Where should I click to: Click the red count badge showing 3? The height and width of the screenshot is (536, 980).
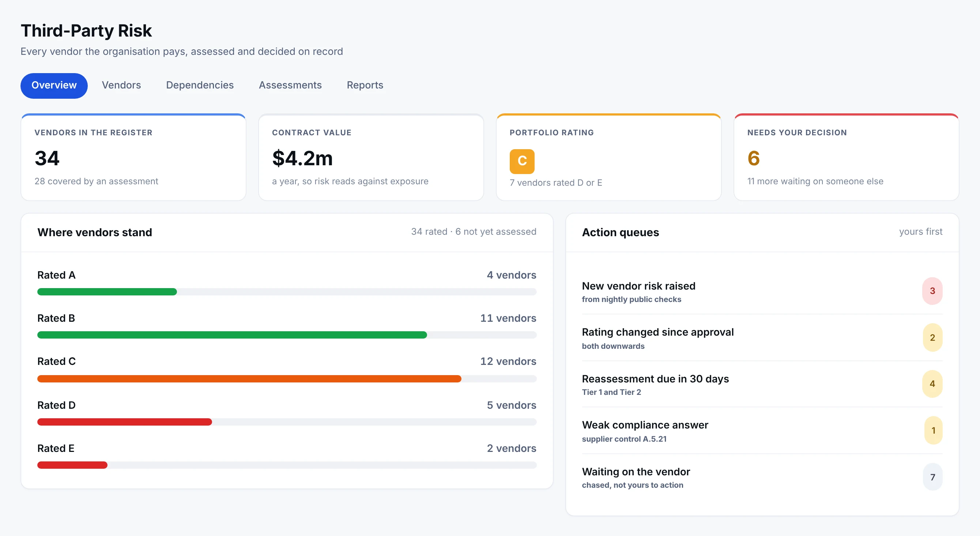932,291
